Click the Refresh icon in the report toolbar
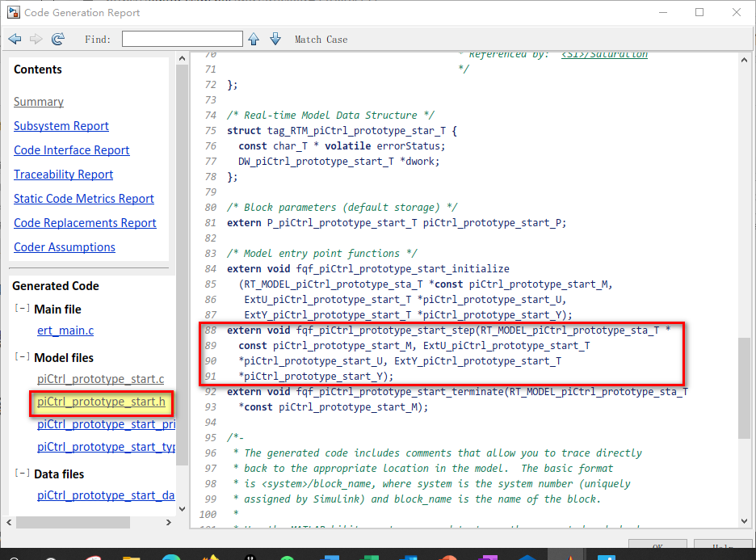 pyautogui.click(x=58, y=39)
